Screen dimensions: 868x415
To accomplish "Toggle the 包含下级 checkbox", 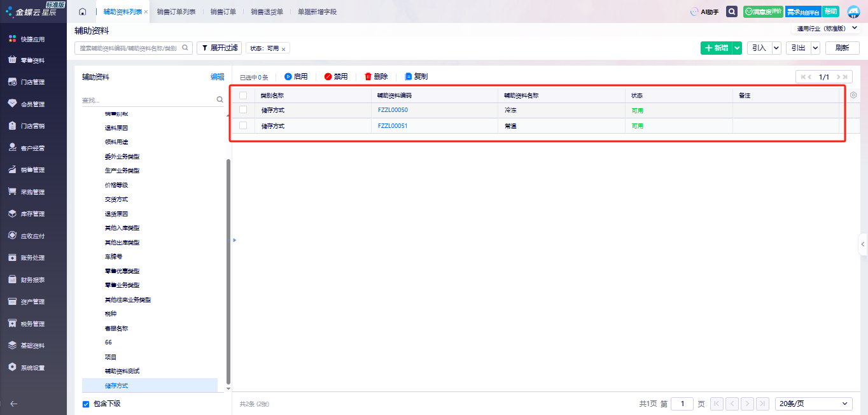I will tap(86, 404).
